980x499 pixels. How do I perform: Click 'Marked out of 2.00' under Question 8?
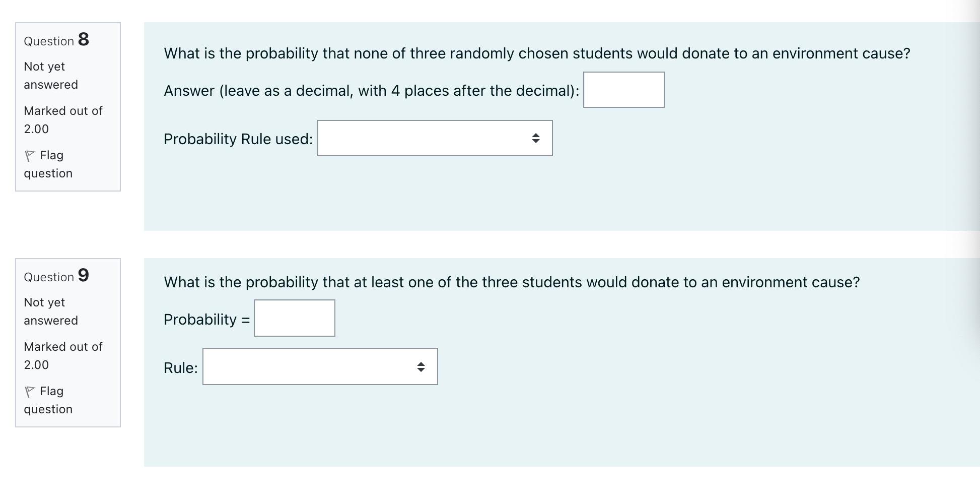click(x=62, y=120)
